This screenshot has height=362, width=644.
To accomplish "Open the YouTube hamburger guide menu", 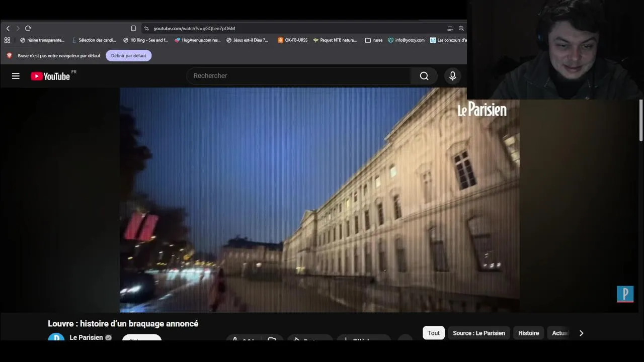I will tap(16, 76).
